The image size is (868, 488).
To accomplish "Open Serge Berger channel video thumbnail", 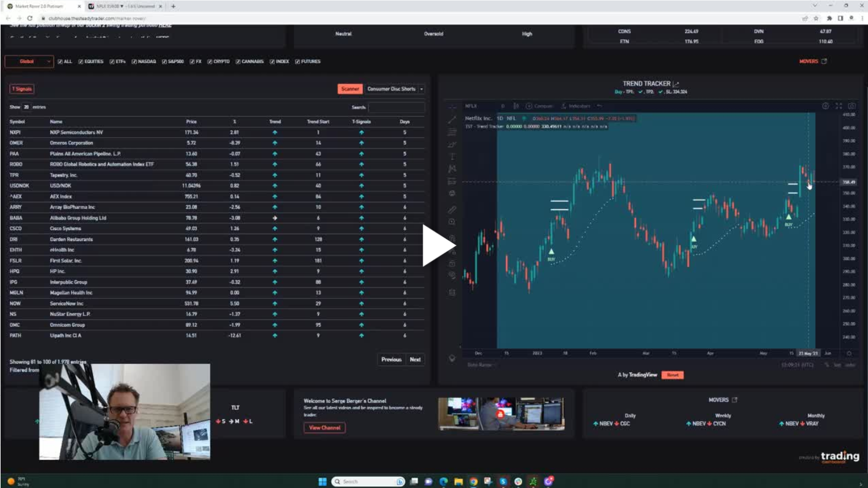I will pos(501,414).
